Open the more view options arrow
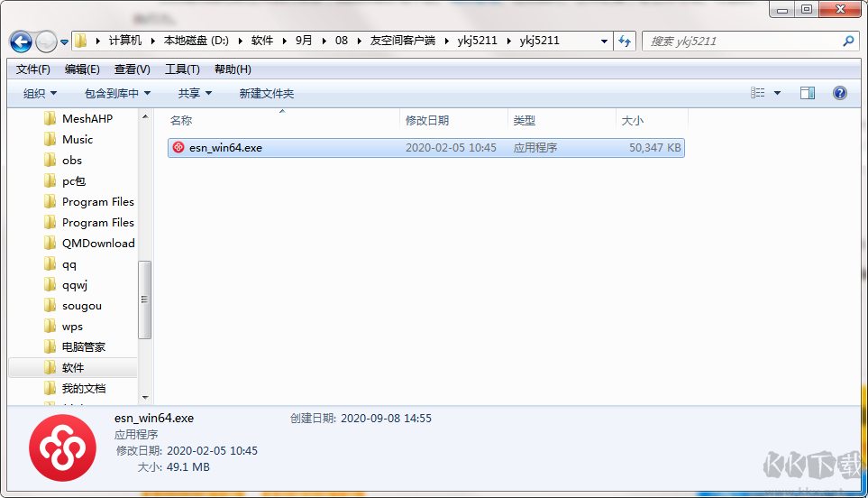This screenshot has width=868, height=498. (x=777, y=93)
